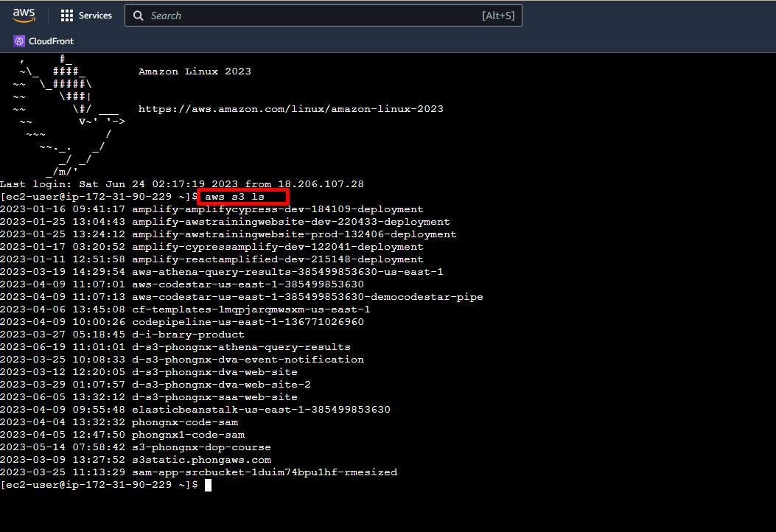Open the Services menu label

click(95, 15)
